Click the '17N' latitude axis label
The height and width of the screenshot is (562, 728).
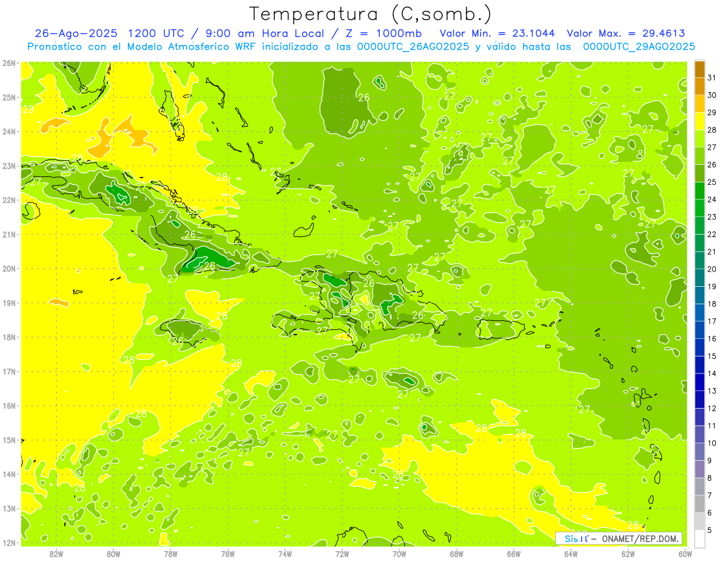(x=10, y=372)
